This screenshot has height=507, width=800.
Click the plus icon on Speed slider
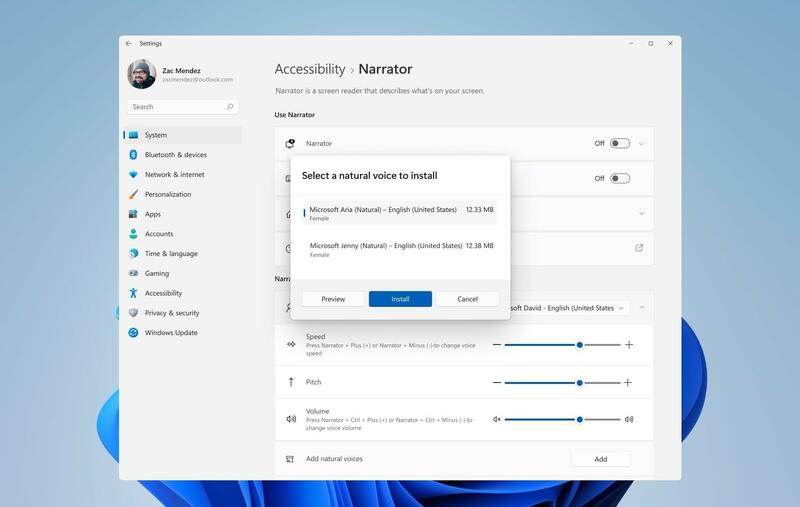click(629, 345)
